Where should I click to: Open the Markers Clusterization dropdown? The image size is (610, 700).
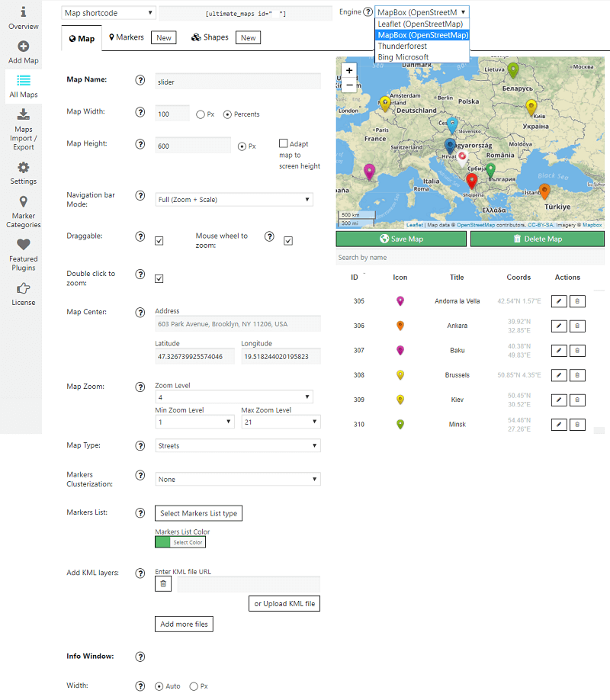click(x=237, y=480)
